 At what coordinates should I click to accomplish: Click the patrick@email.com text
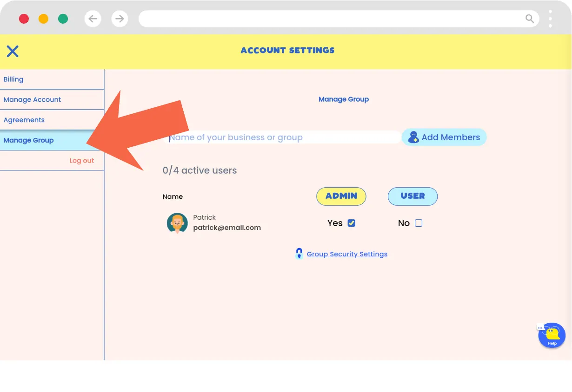click(227, 228)
